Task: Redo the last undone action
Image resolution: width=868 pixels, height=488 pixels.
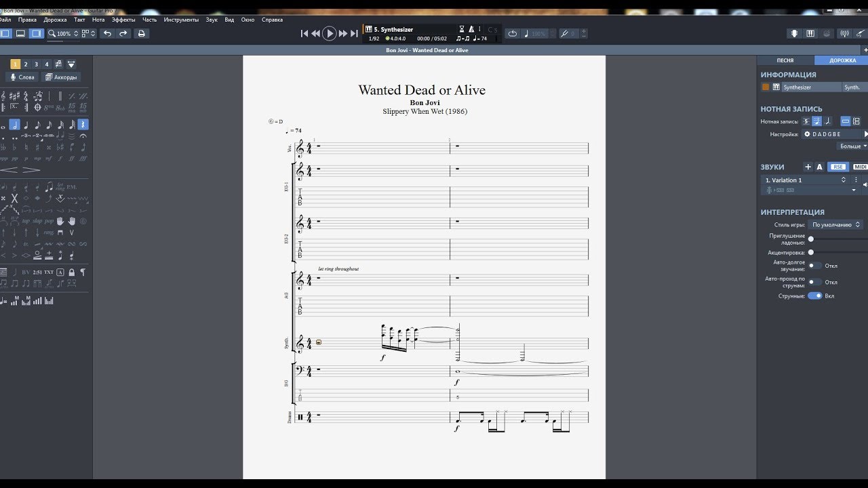Action: pyautogui.click(x=123, y=33)
